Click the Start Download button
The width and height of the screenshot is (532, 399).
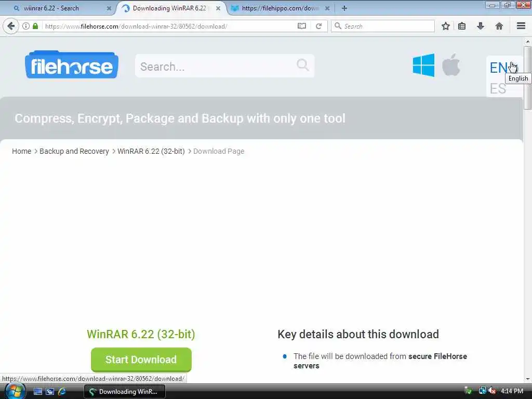(141, 360)
